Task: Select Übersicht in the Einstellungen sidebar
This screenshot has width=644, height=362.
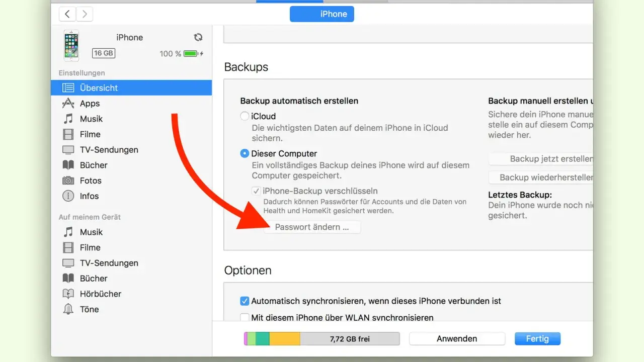Action: (x=131, y=87)
